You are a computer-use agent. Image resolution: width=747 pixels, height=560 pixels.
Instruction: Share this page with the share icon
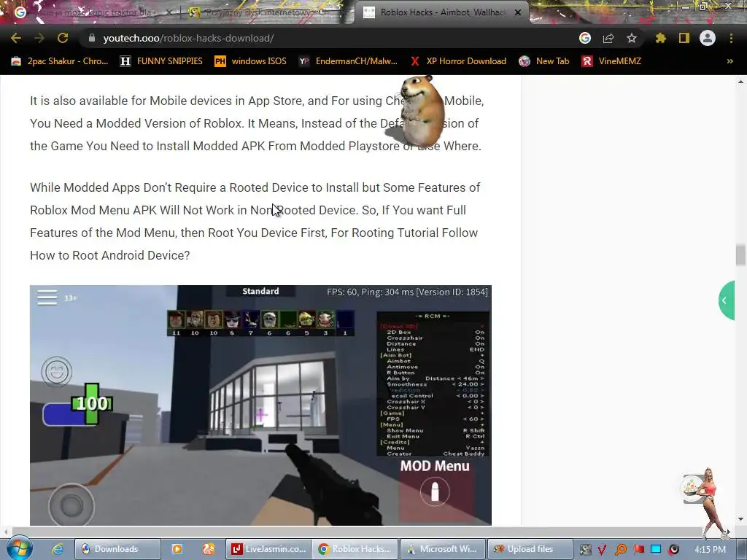tap(608, 38)
